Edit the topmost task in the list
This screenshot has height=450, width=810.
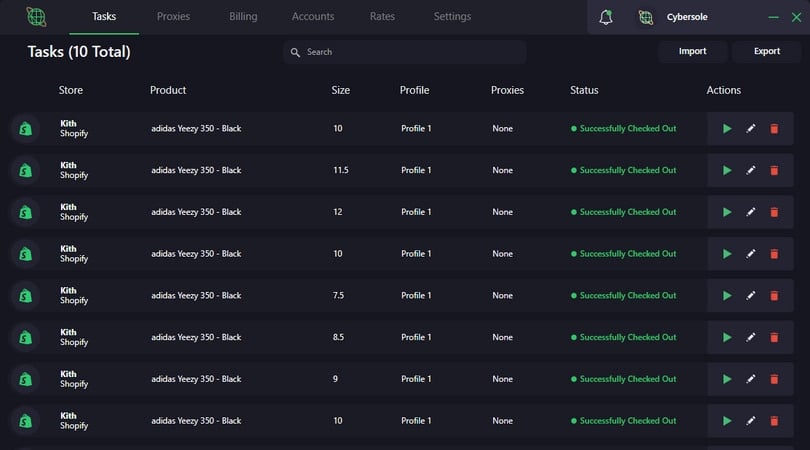pyautogui.click(x=751, y=129)
